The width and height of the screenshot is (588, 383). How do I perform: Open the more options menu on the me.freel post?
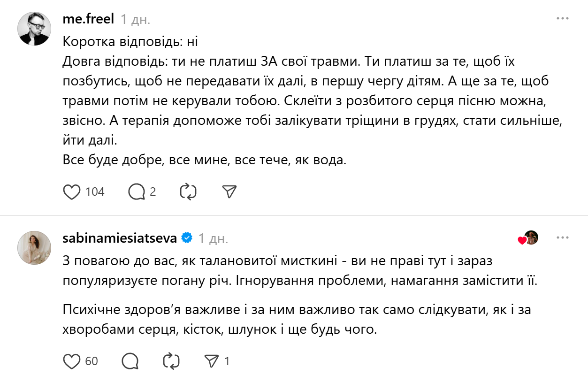pos(562,19)
